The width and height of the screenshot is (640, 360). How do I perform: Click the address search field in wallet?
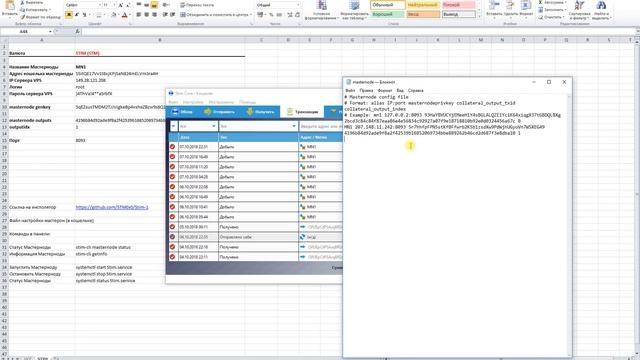pos(321,126)
